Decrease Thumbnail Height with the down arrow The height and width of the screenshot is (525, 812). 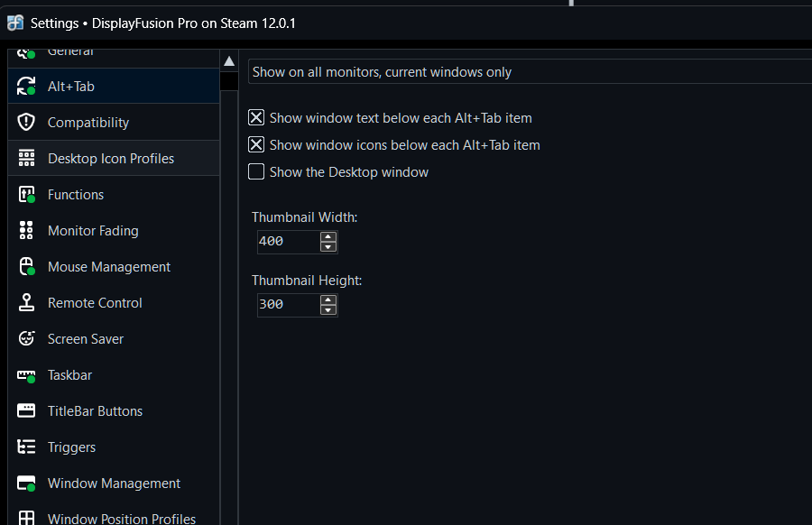click(x=328, y=309)
